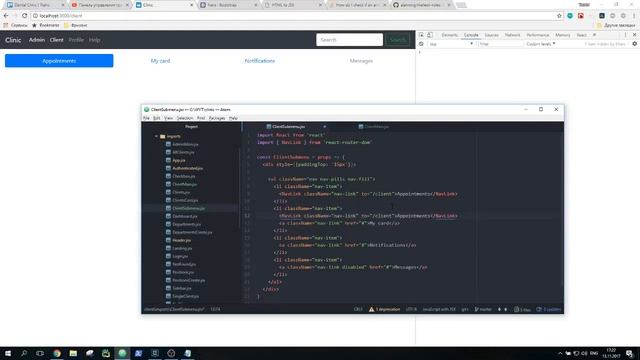This screenshot has height=360, width=640.
Task: Clear the console with the clear icon
Action: (x=421, y=44)
